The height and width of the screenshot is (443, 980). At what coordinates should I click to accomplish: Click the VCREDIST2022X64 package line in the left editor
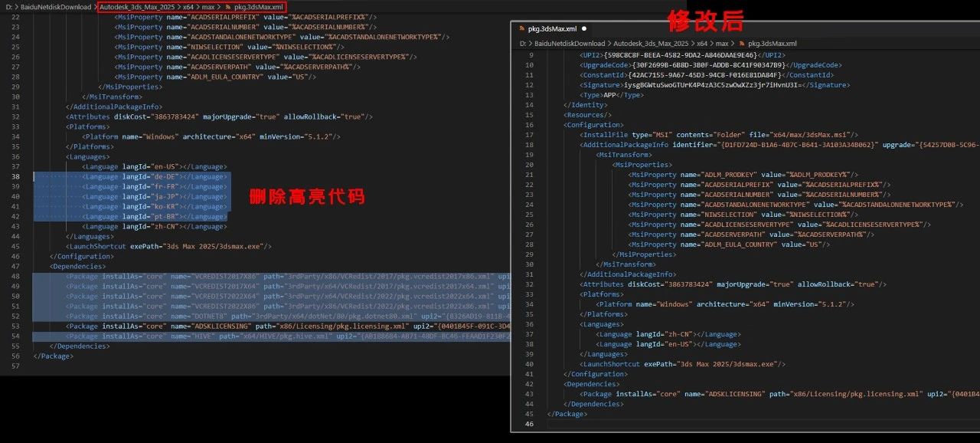(x=288, y=296)
